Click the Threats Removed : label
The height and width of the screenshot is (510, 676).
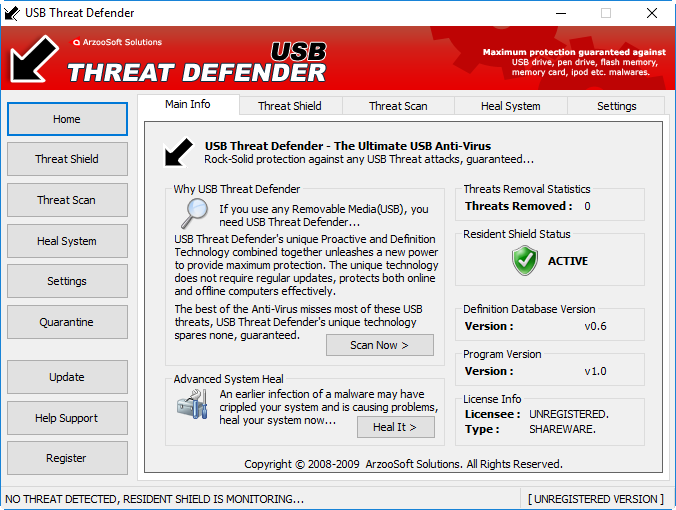(x=519, y=207)
